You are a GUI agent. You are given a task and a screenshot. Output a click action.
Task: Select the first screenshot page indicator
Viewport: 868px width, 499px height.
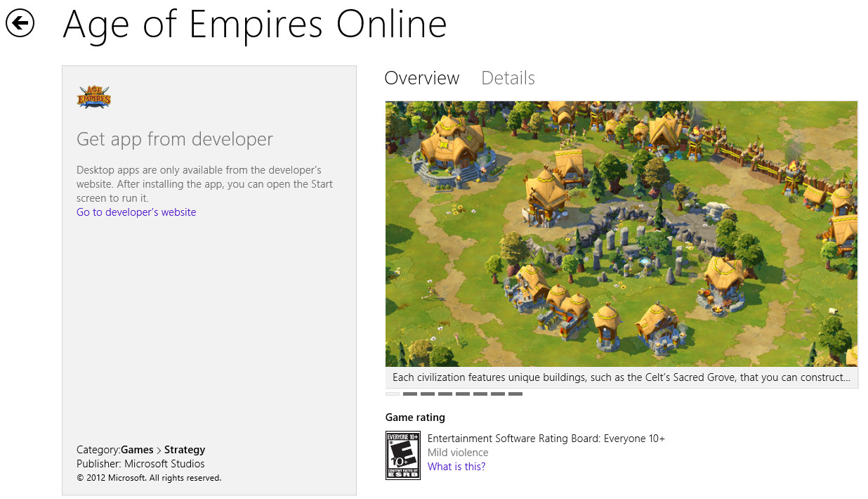pyautogui.click(x=393, y=394)
